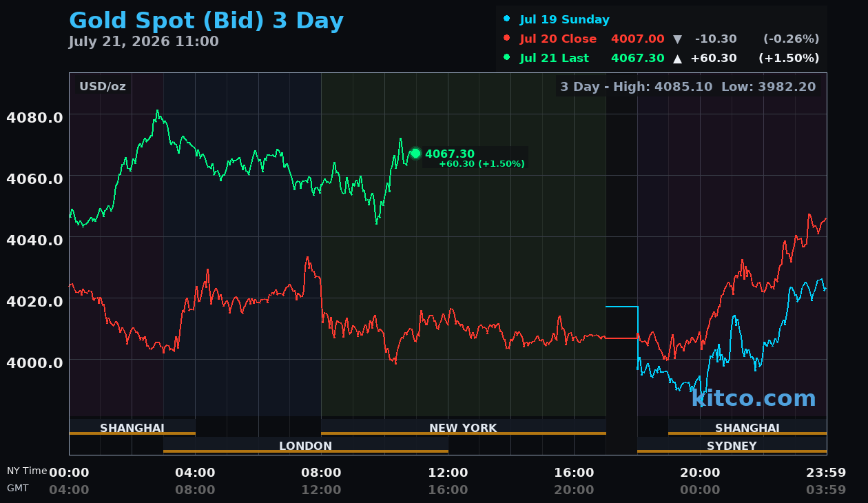Screen dimensions: 868x503
Task: Click the 4020.0 y-axis label
Action: click(x=34, y=301)
